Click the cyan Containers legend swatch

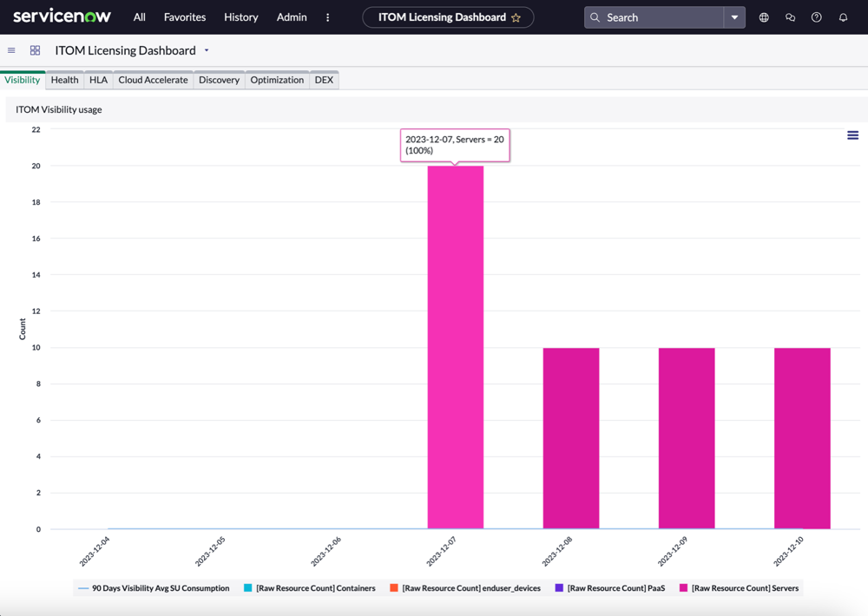(x=248, y=587)
